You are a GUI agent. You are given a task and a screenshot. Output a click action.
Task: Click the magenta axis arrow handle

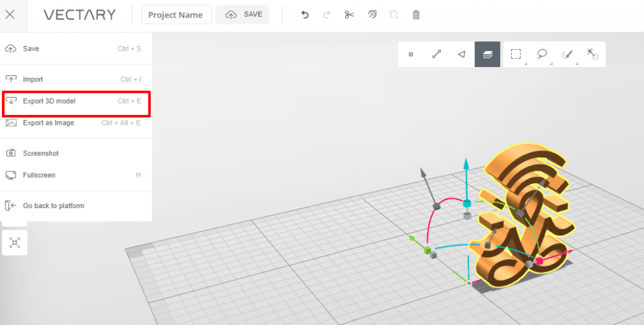point(569,251)
